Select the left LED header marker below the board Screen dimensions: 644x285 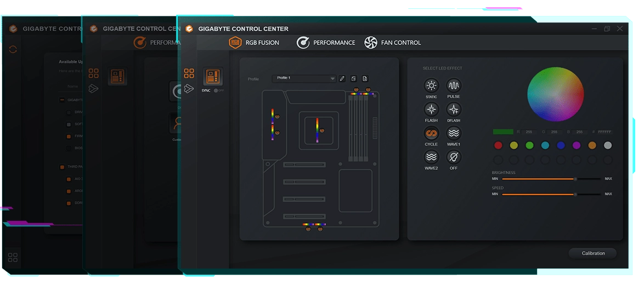(308, 229)
